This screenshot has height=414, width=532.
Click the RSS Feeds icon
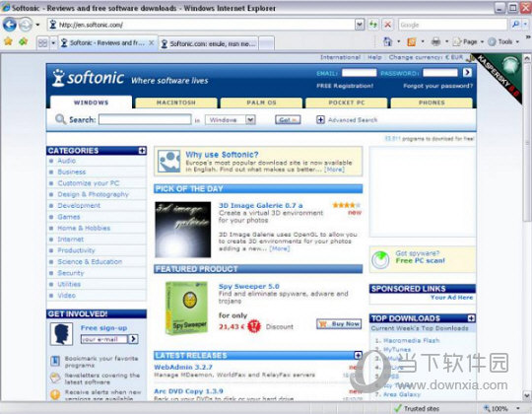tap(412, 41)
